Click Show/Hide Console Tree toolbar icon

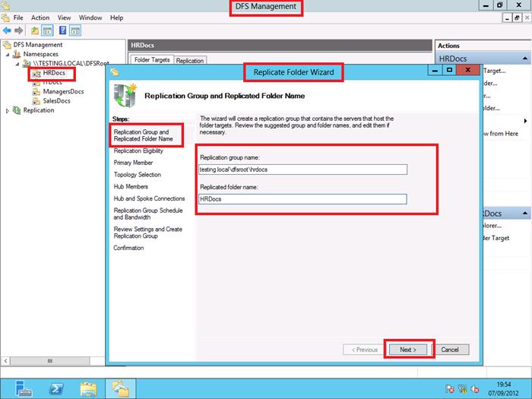click(x=47, y=30)
